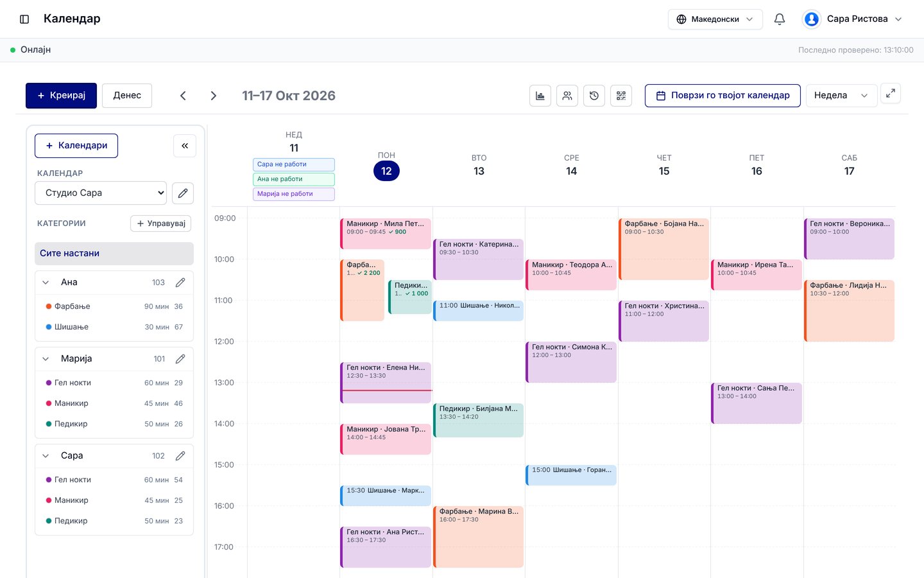Click the Управувај categories button
This screenshot has width=924, height=578.
(160, 223)
